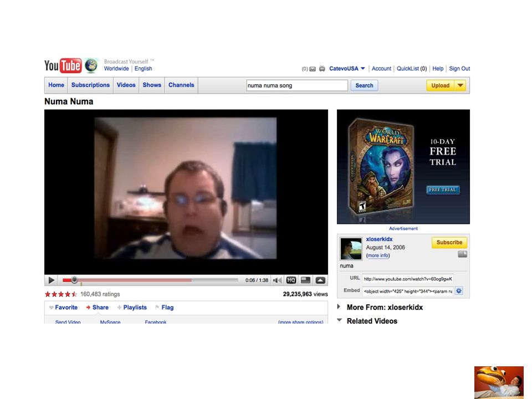
Task: Rate the video using the stars
Action: pos(61,294)
